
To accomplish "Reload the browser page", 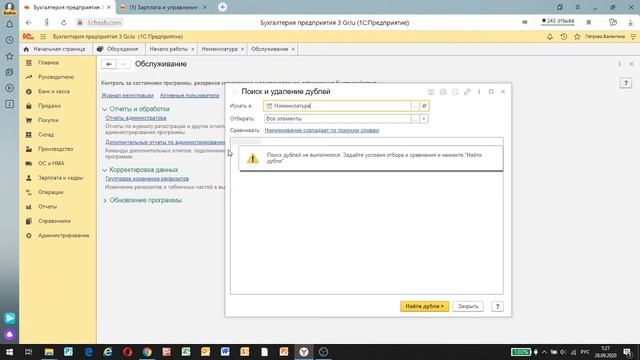I will click(64, 22).
